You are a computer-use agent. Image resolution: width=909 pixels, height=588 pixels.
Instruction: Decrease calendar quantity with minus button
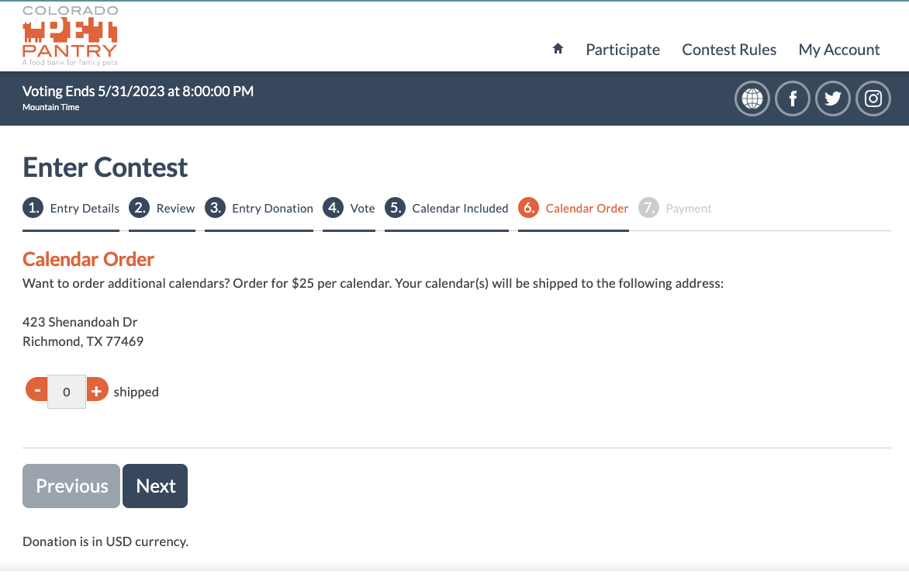[37, 391]
